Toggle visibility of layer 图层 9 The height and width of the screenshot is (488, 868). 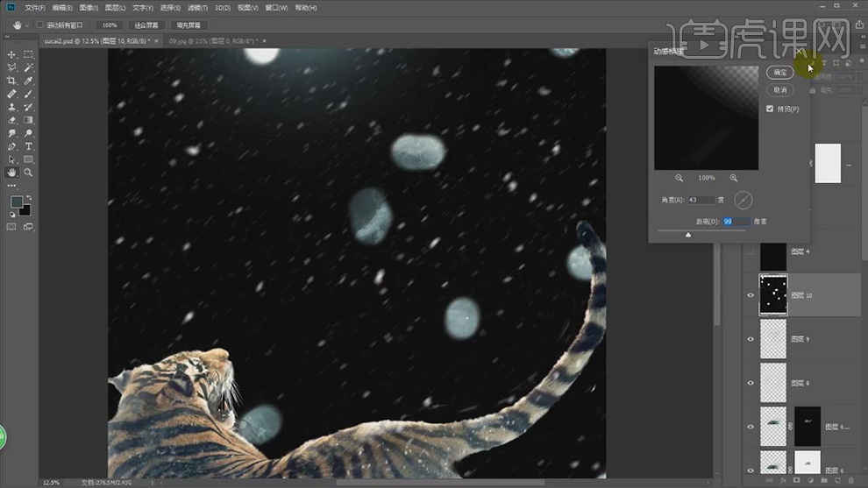point(751,339)
